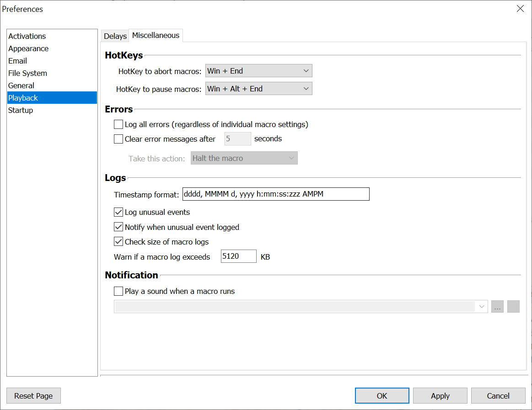Enable Play a sound when macro runs

click(118, 291)
